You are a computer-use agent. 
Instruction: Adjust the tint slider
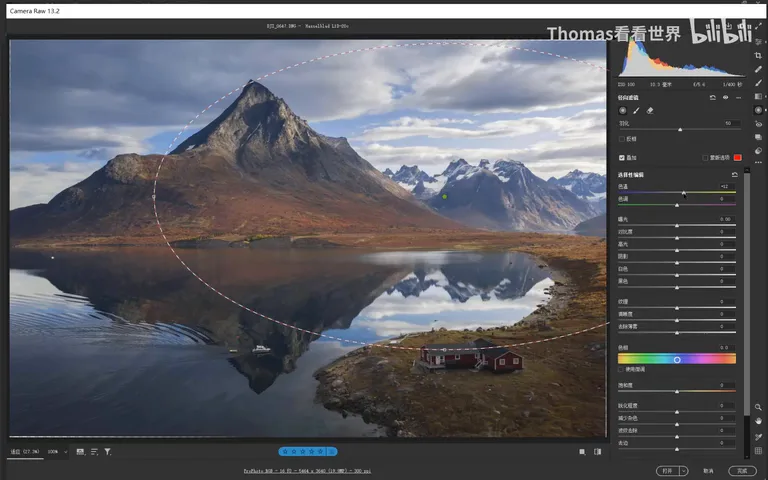click(677, 205)
